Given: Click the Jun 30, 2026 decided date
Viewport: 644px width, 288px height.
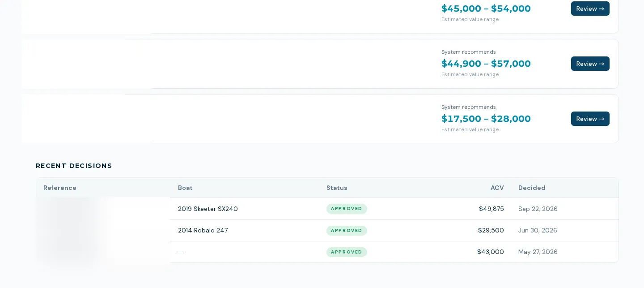Looking at the screenshot, I should [x=538, y=230].
